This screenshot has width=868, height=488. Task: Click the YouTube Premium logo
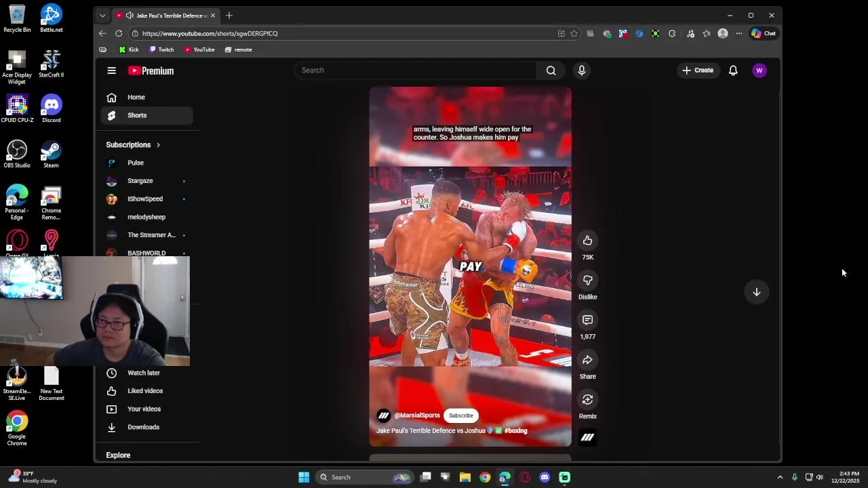[x=151, y=70]
